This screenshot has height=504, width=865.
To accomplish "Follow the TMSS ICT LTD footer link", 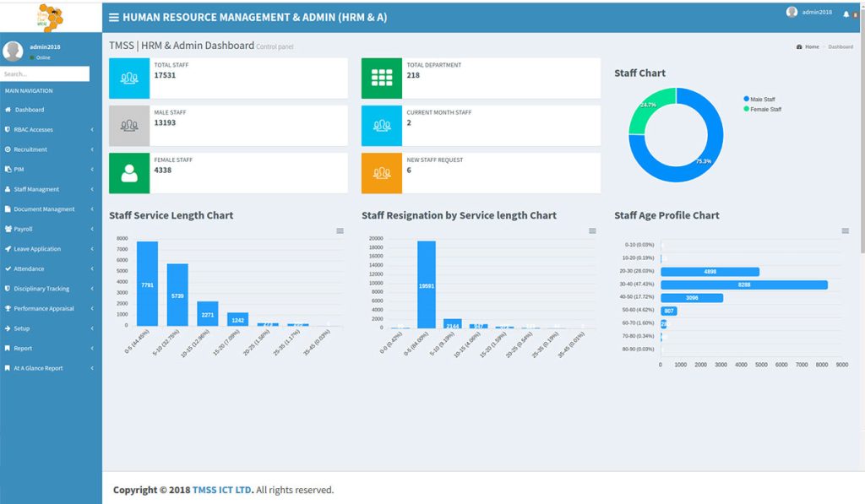I will (222, 490).
